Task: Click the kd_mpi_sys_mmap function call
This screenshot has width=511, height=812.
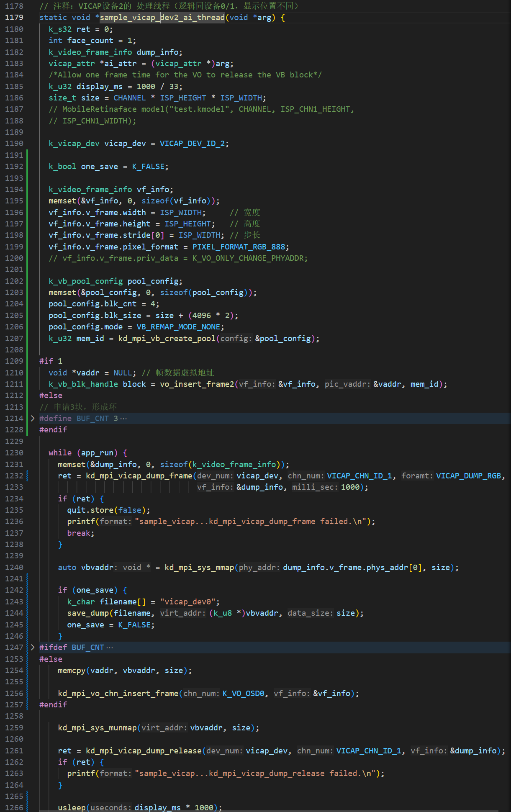Action: pyautogui.click(x=199, y=568)
